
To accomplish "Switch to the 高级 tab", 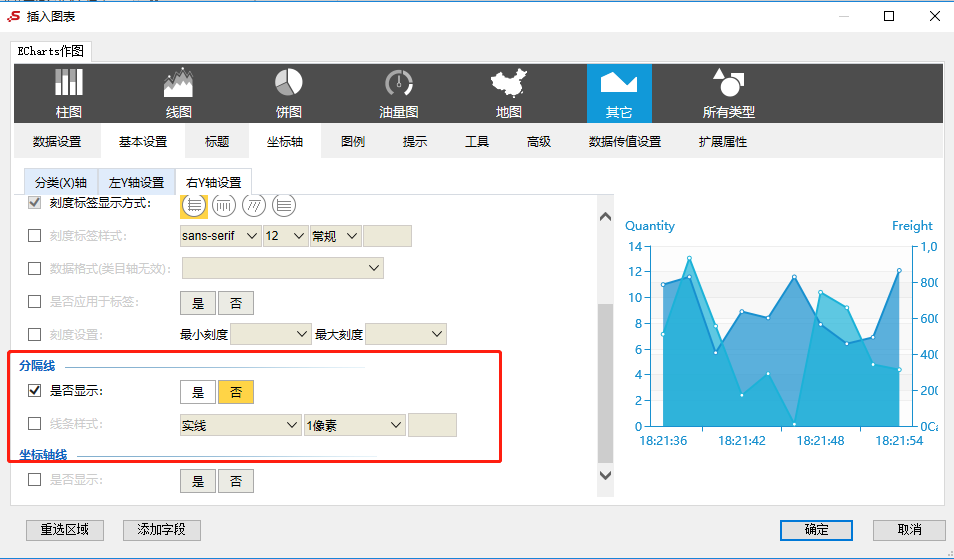I will [539, 142].
